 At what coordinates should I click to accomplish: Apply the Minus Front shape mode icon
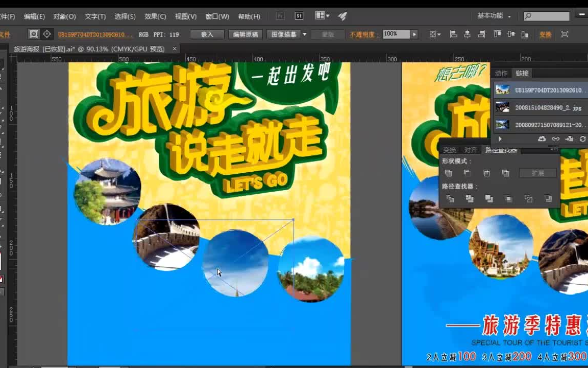[x=468, y=173]
